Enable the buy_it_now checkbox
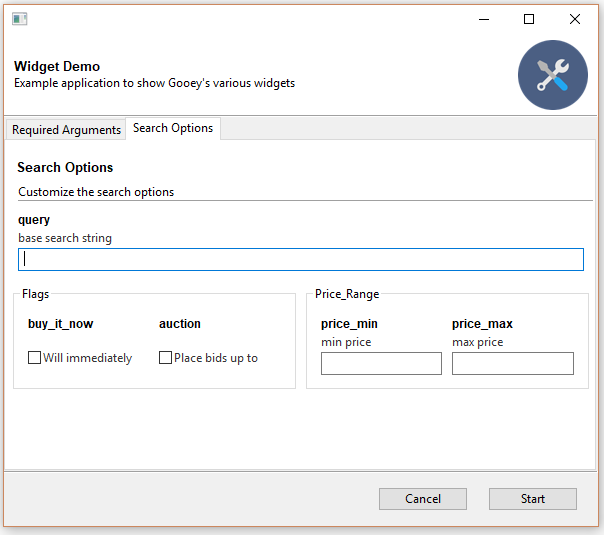Image resolution: width=604 pixels, height=535 pixels. (34, 358)
